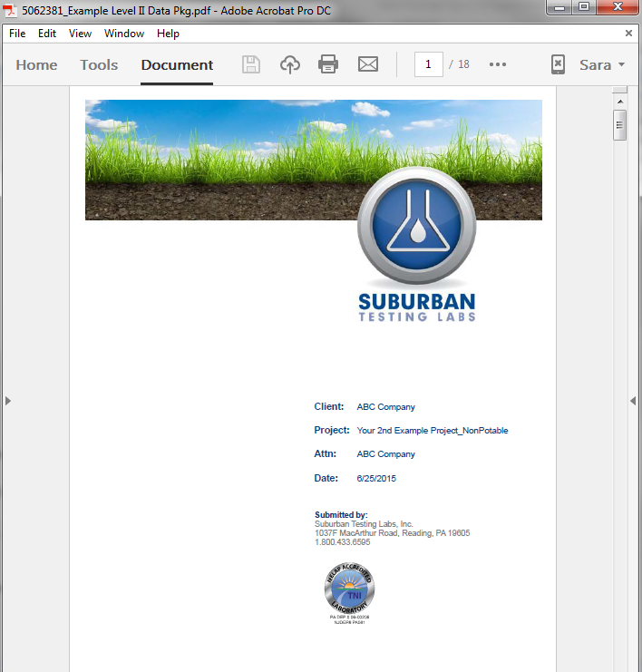Image resolution: width=642 pixels, height=672 pixels.
Task: Click the NELAP Accredited Laboratory seal
Action: click(x=350, y=589)
